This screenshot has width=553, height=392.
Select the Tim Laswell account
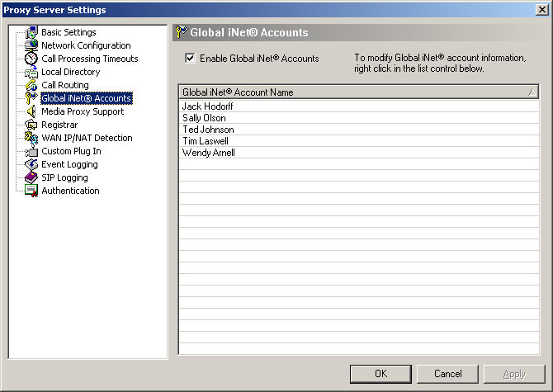point(359,141)
